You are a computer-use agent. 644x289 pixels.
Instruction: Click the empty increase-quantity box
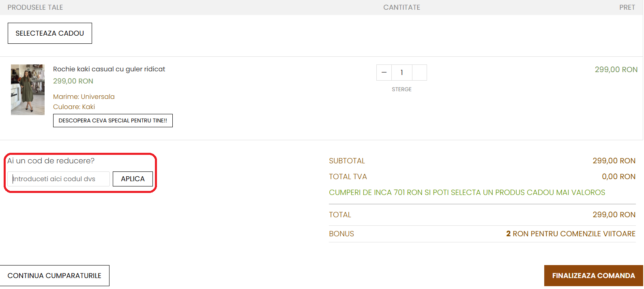pyautogui.click(x=419, y=73)
